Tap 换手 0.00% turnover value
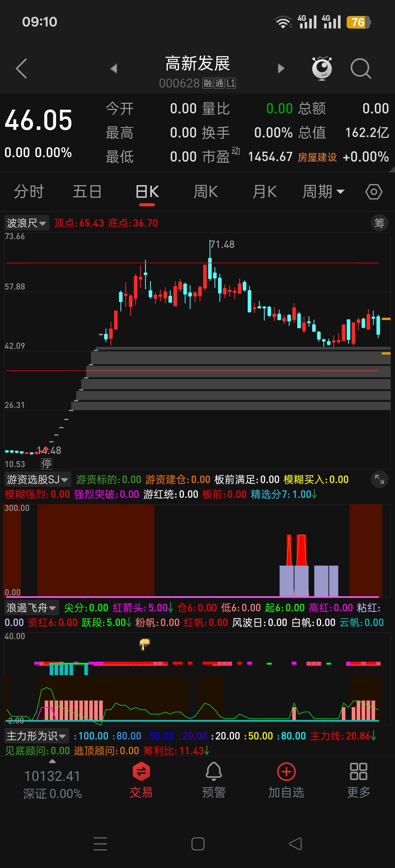The height and width of the screenshot is (868, 395). pos(273,132)
